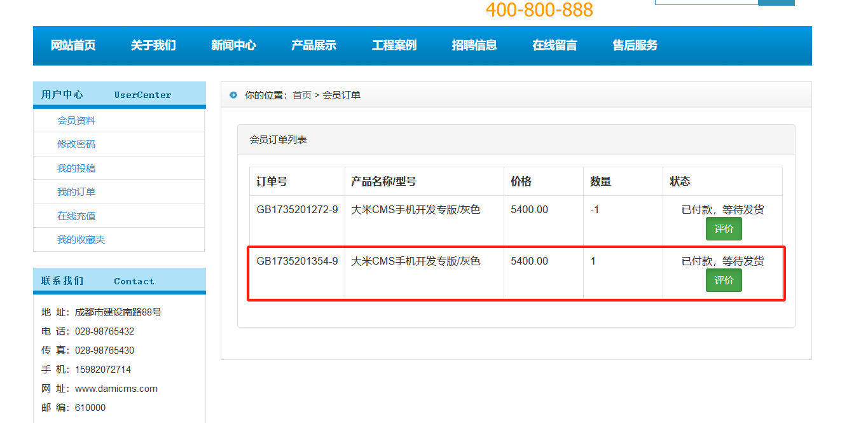This screenshot has width=868, height=423.
Task: Open 网站首页 in the navigation bar
Action: pyautogui.click(x=73, y=45)
